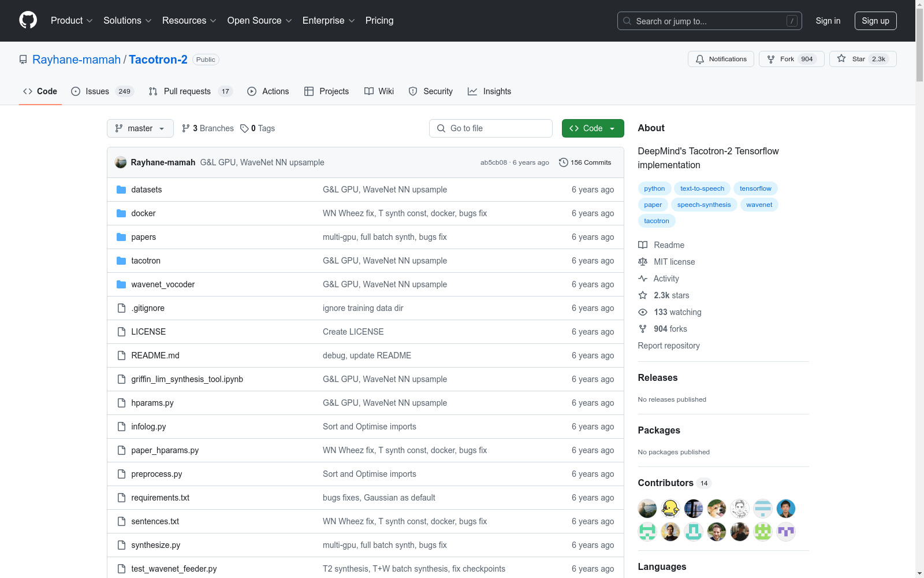This screenshot has width=924, height=578.
Task: Click the Activity pulse icon
Action: point(643,279)
